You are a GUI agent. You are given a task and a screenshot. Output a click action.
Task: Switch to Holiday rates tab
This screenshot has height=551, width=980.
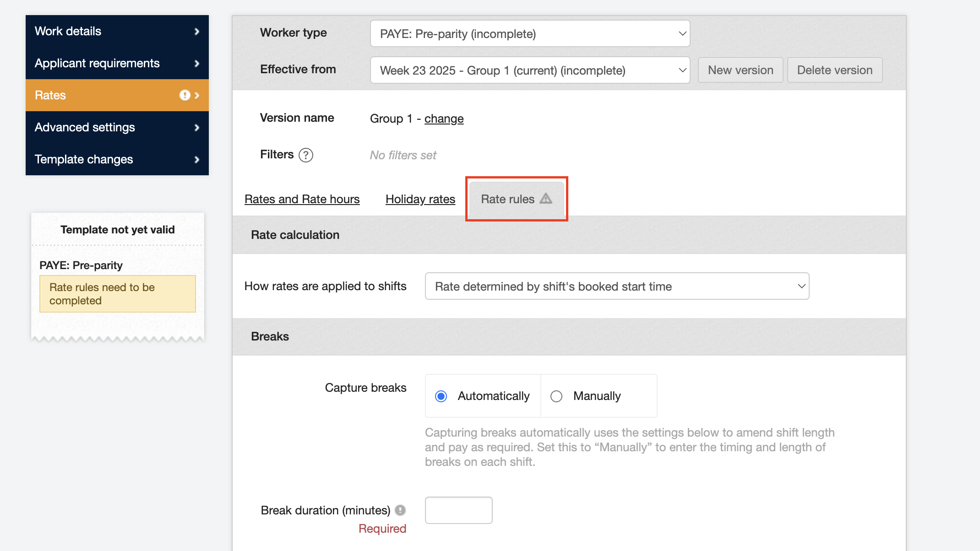(420, 199)
